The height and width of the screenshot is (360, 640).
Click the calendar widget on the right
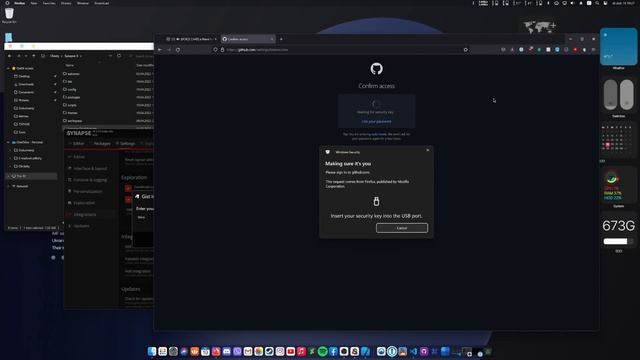(618, 140)
